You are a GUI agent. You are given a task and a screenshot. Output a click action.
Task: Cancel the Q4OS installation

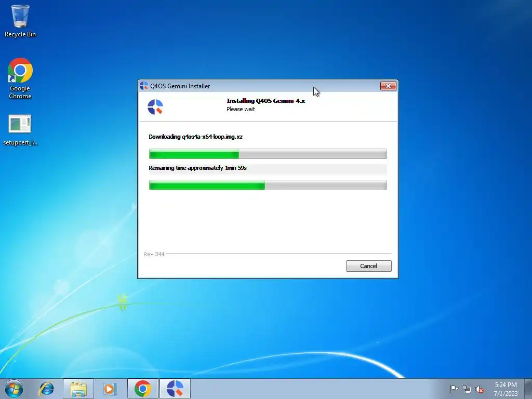coord(368,266)
